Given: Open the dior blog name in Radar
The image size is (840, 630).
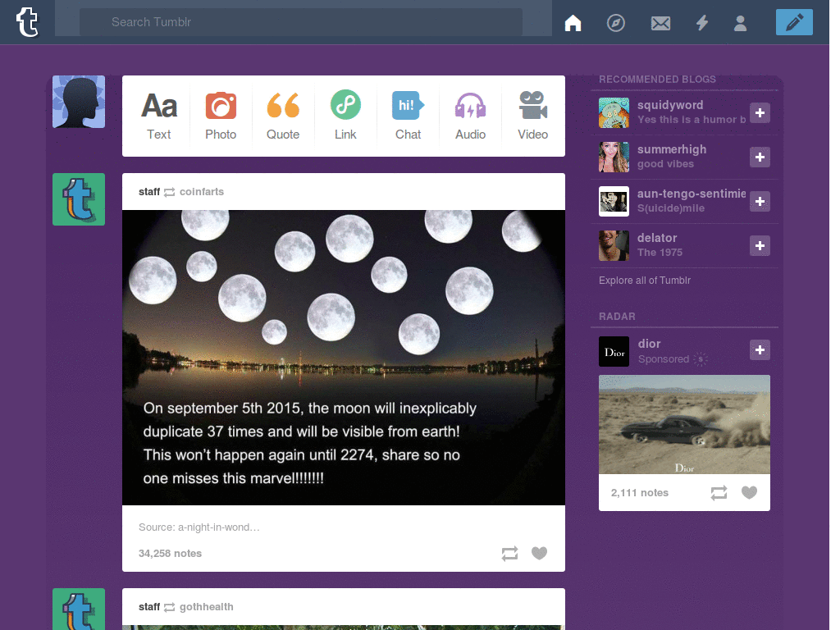Looking at the screenshot, I should 650,344.
